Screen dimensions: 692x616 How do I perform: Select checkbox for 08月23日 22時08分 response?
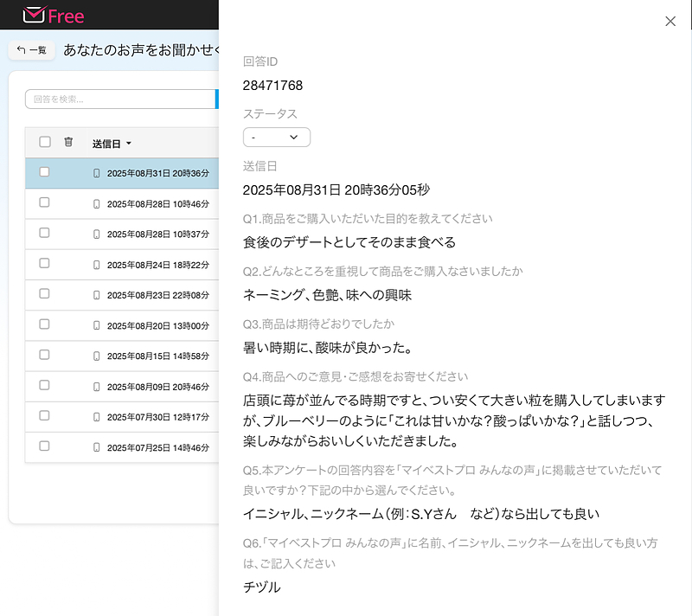(x=45, y=295)
